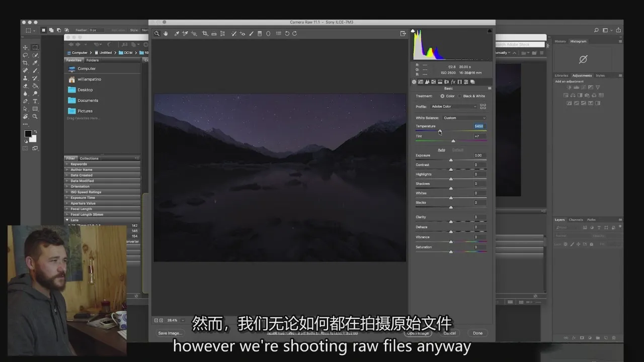Choose the Straighten tool in Camera Raw
Image resolution: width=644 pixels, height=362 pixels.
pyautogui.click(x=214, y=34)
